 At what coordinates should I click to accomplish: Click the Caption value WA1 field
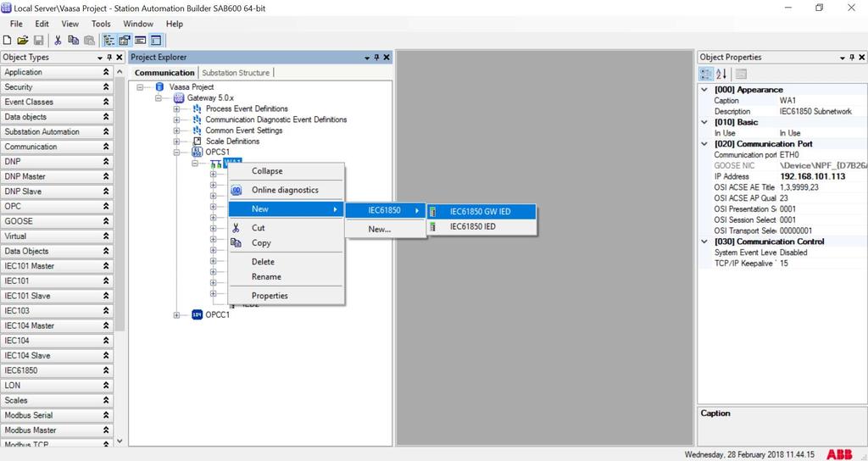(822, 101)
